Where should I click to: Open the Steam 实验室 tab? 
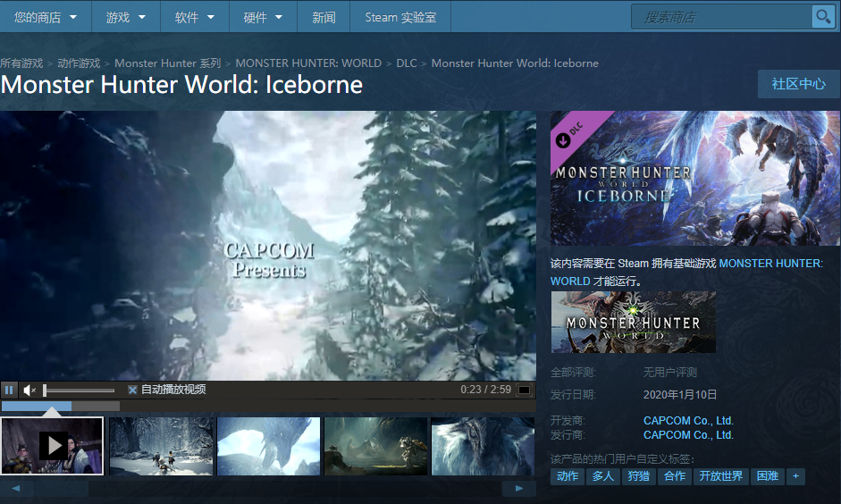click(x=400, y=17)
